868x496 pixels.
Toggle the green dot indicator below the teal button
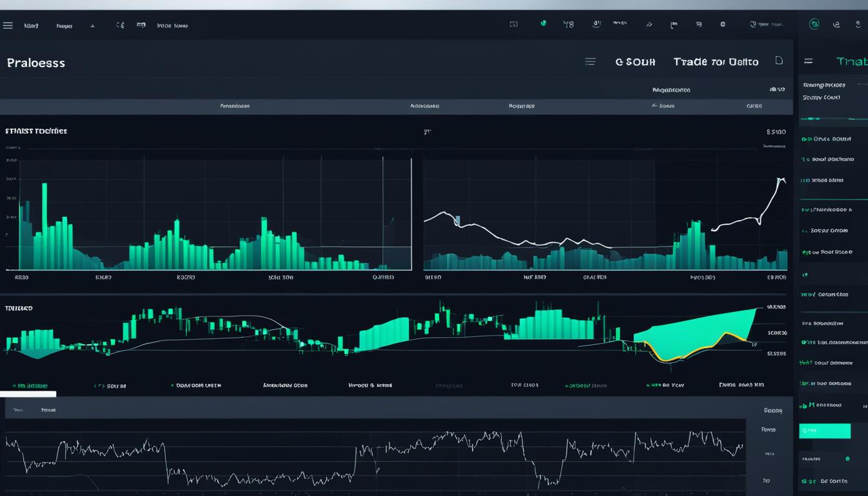click(847, 459)
